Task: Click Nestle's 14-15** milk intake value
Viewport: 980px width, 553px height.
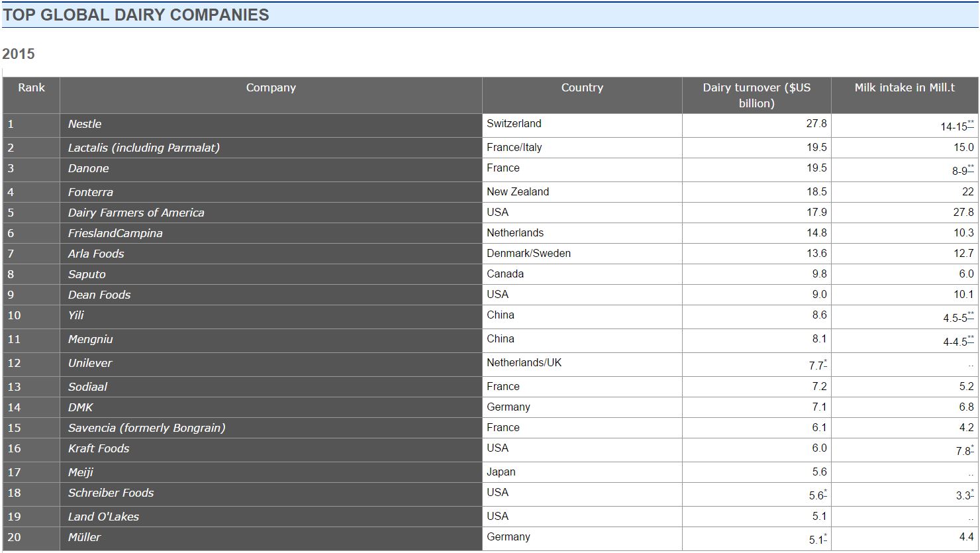Action: pyautogui.click(x=957, y=126)
